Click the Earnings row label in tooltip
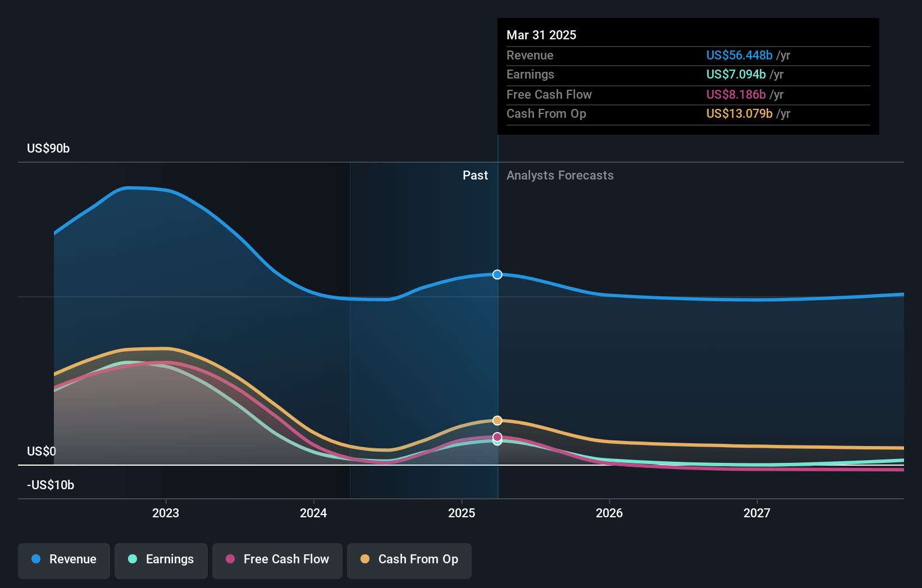Image resolution: width=922 pixels, height=588 pixels. click(x=530, y=74)
